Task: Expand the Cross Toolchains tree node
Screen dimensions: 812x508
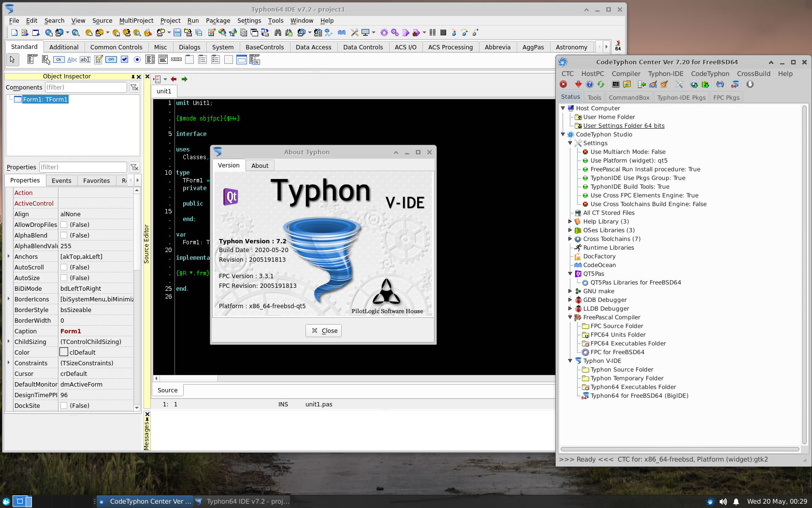Action: (x=570, y=239)
